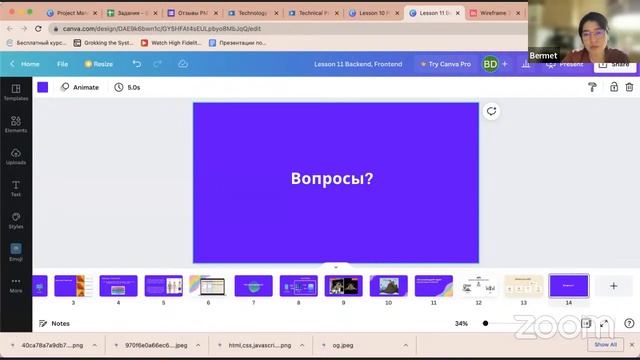Reload the browser page
640x360 pixels.
tap(38, 29)
